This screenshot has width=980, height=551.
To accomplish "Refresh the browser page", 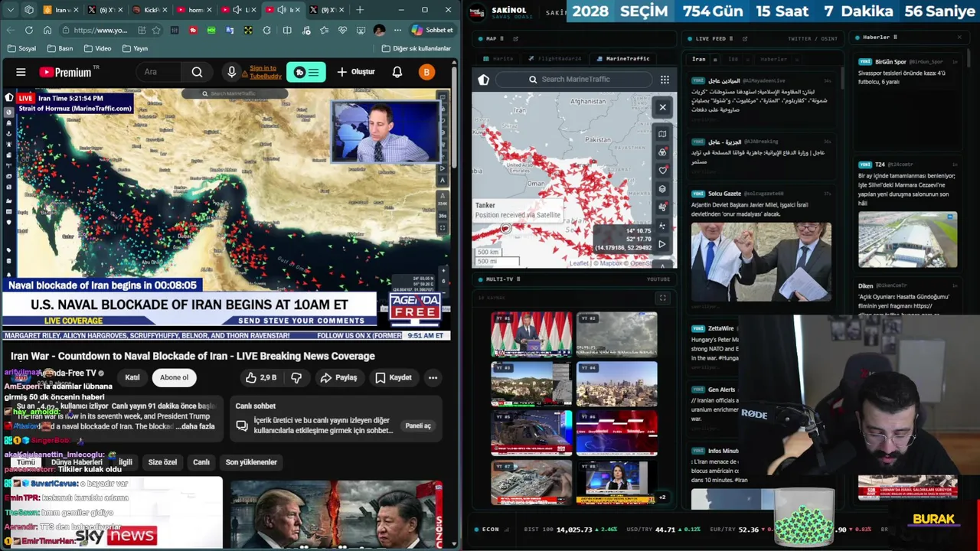I will (29, 30).
